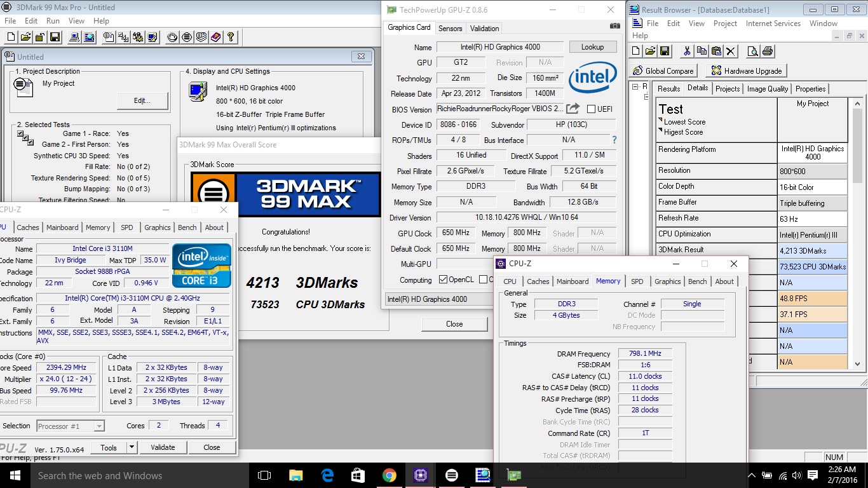The height and width of the screenshot is (488, 868).
Task: Click Edit button in Project Description
Action: (x=142, y=100)
